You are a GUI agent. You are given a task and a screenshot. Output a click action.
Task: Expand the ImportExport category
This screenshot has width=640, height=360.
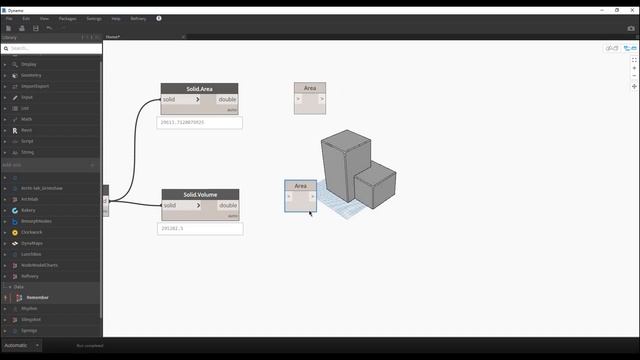[x=5, y=87]
